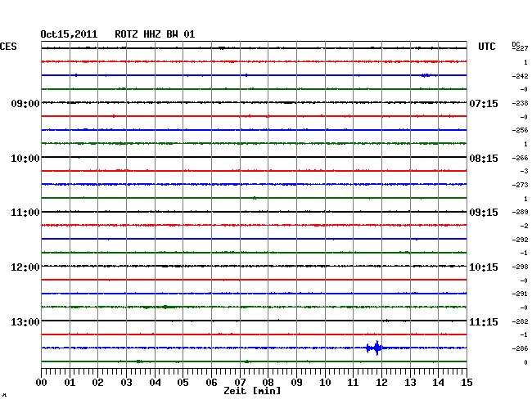Click the Zeit [min] axis title

252,391
